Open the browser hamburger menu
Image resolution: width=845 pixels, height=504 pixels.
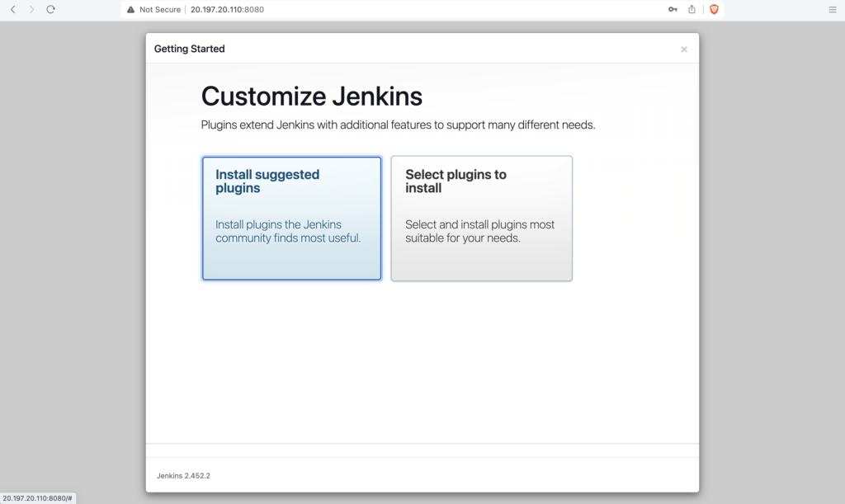(x=832, y=10)
